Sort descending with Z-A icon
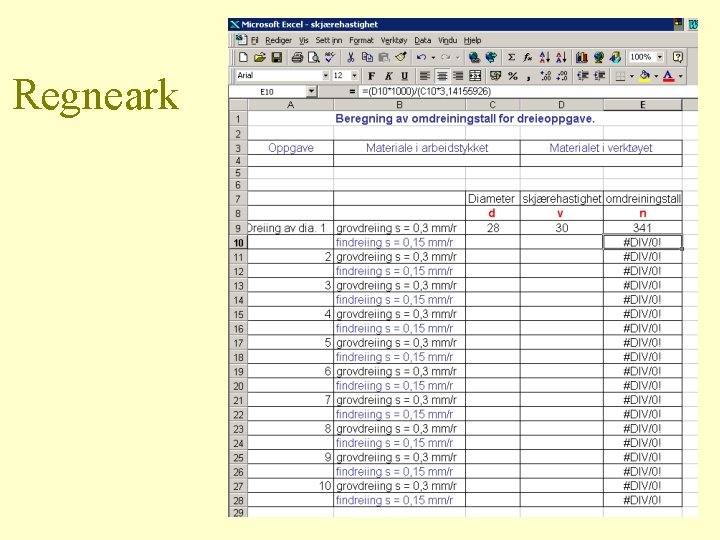The height and width of the screenshot is (540, 720). (x=561, y=57)
